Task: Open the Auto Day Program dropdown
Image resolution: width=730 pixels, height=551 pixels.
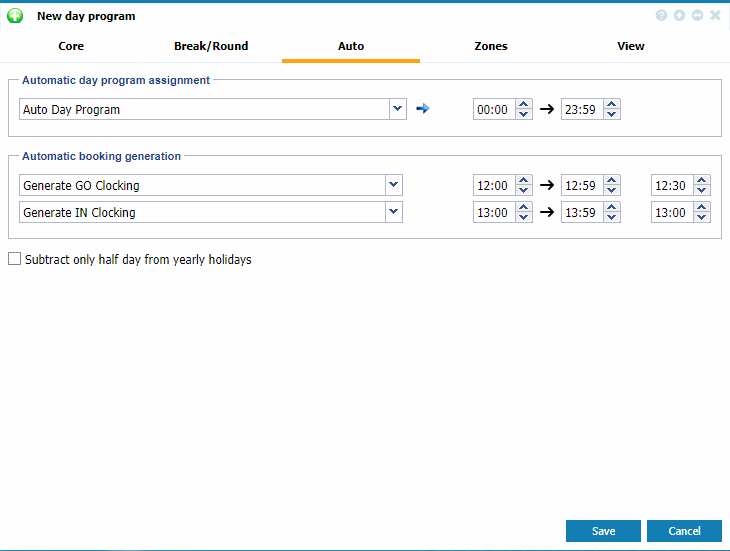Action: (x=397, y=109)
